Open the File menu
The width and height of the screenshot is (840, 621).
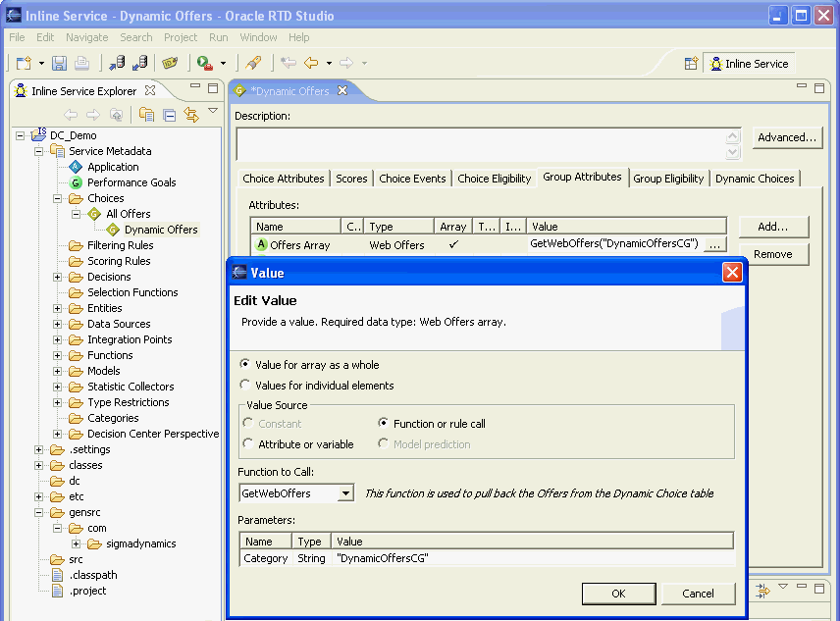click(x=17, y=37)
